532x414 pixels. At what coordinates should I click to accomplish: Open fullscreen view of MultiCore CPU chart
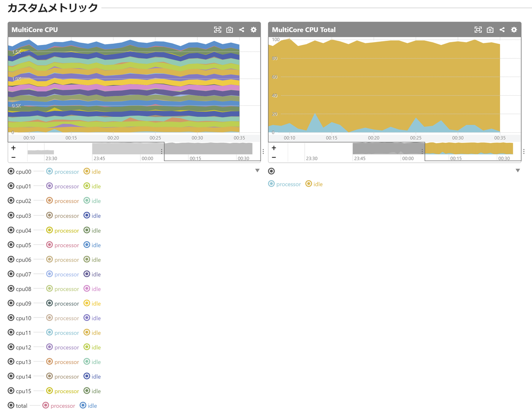point(217,30)
